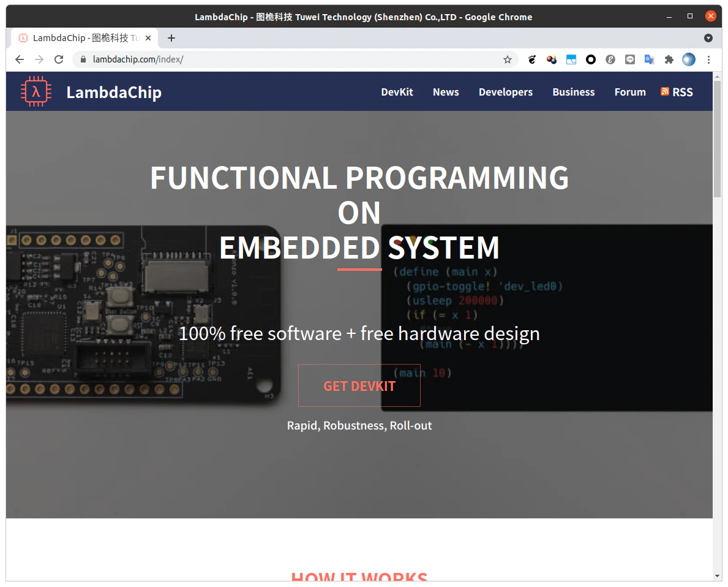Click the GET DEVKIT button
728x587 pixels.
359,385
